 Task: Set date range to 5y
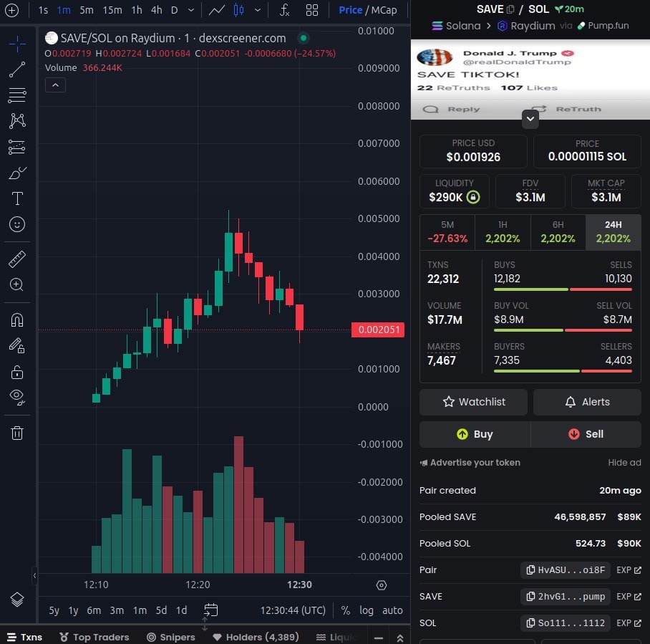(x=54, y=610)
